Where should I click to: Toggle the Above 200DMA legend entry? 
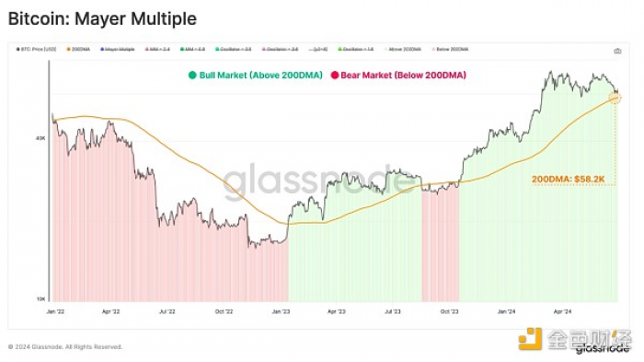(x=403, y=50)
